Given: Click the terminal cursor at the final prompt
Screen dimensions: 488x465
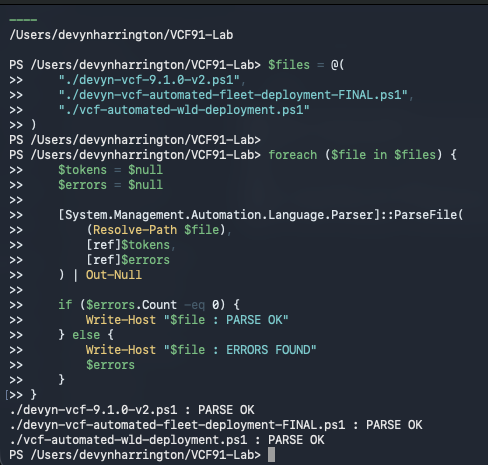Looking at the screenshot, I should (272, 455).
